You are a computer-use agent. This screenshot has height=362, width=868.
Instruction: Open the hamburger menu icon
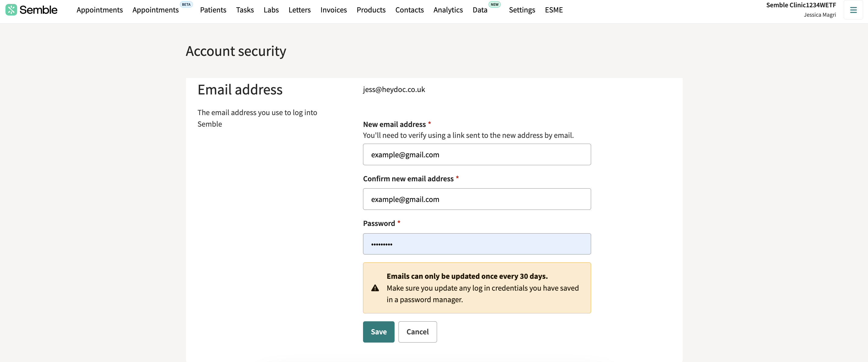(853, 10)
